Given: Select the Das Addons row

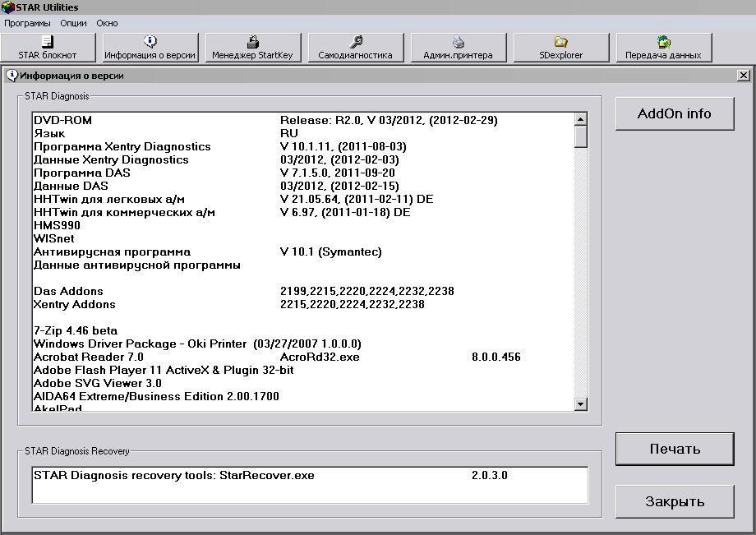Looking at the screenshot, I should pos(304,291).
